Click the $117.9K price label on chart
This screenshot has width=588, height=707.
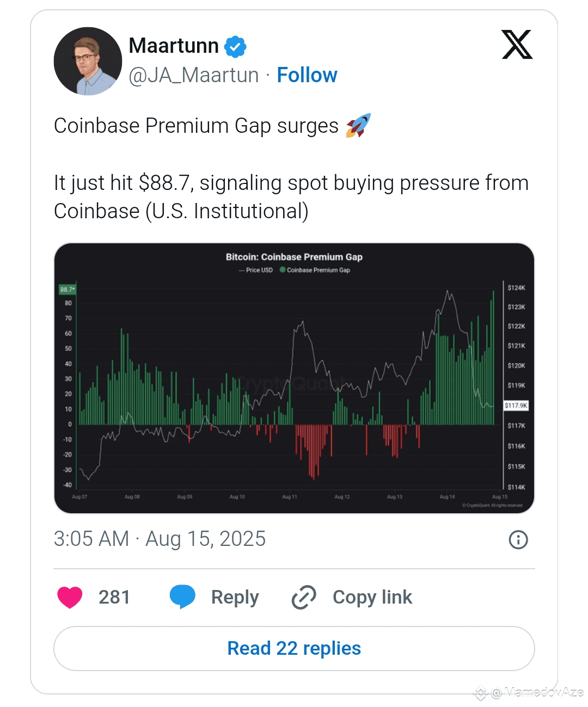tap(516, 405)
